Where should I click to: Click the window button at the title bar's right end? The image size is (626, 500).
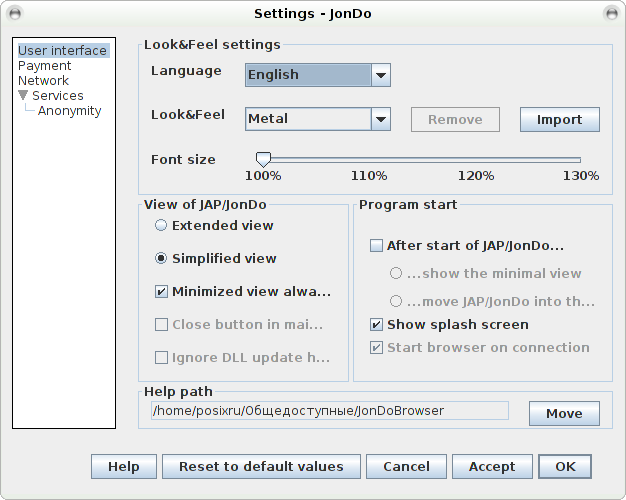pyautogui.click(x=612, y=14)
